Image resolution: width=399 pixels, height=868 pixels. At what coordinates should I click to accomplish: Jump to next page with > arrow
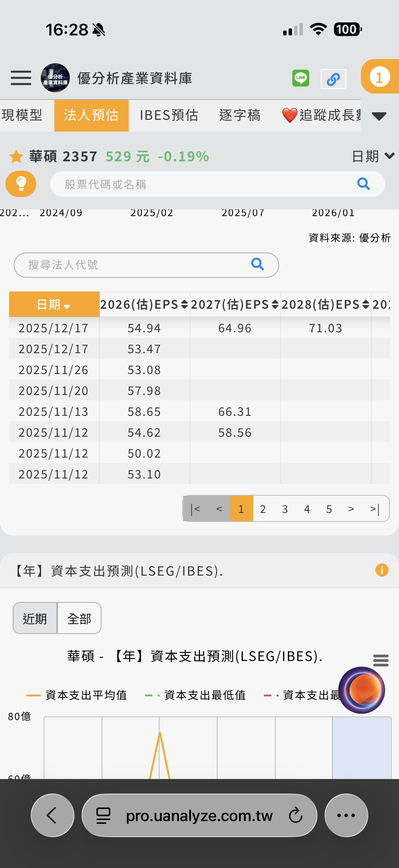(351, 509)
